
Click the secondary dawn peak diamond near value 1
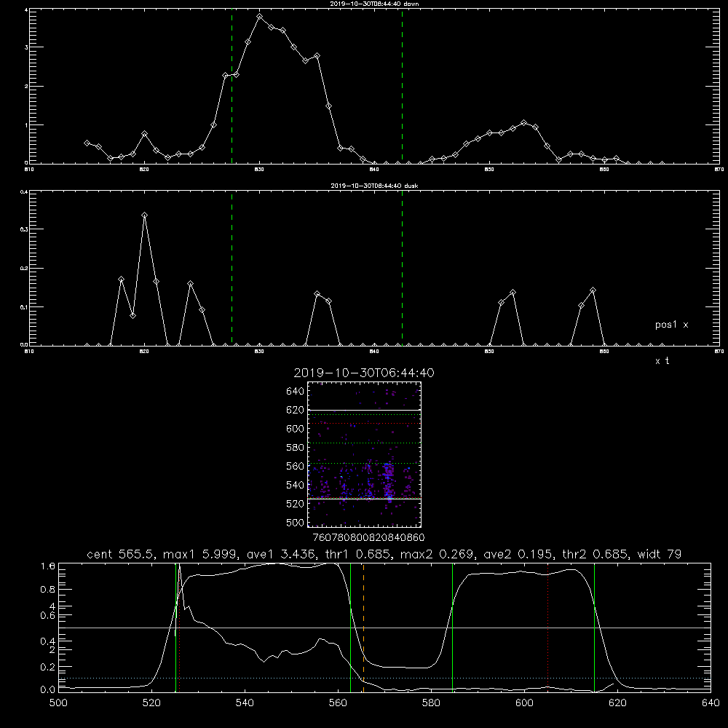[523, 122]
